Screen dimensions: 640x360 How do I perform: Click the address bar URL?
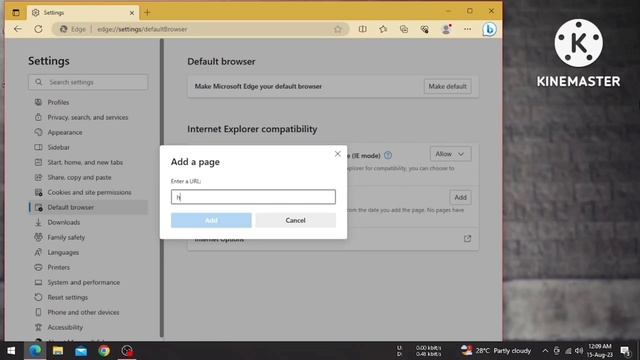[142, 29]
